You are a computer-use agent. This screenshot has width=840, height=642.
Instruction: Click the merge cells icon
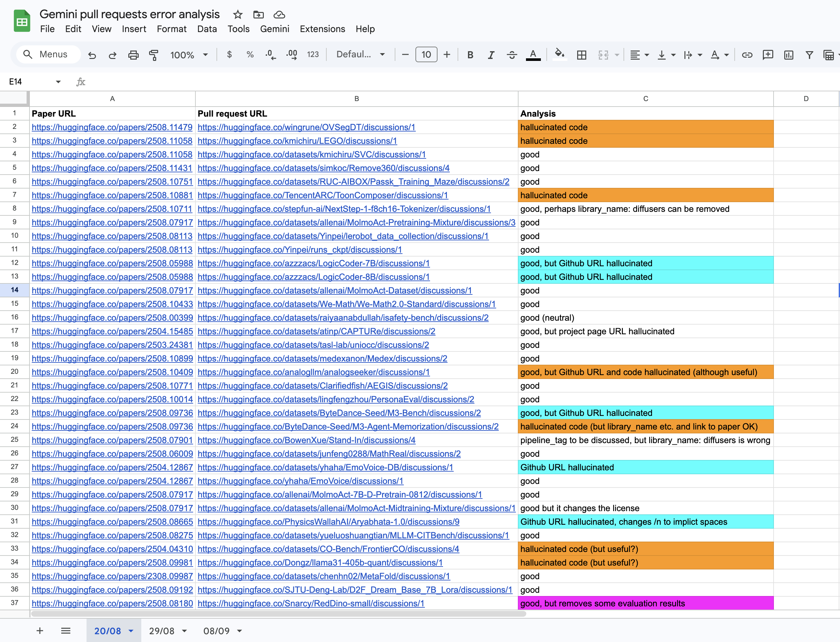click(603, 55)
